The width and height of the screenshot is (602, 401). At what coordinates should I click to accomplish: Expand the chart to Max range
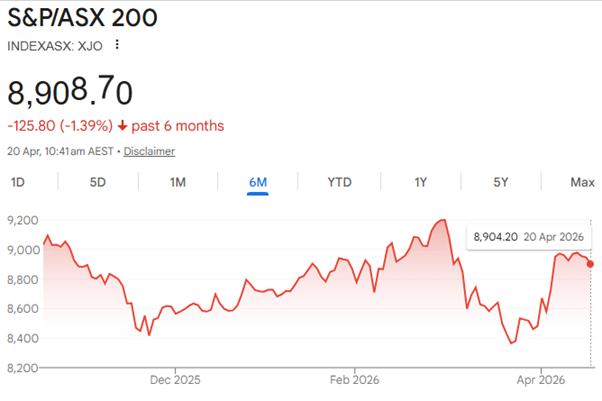(582, 182)
